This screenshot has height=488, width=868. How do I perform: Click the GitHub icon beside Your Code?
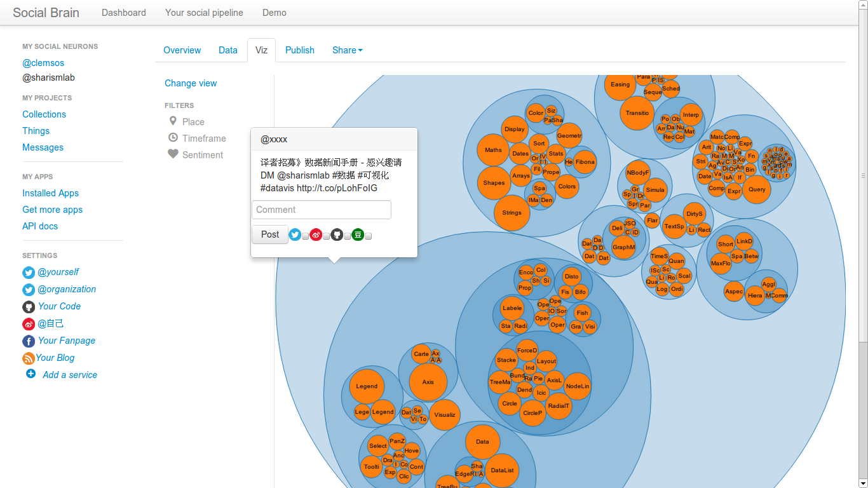(29, 307)
